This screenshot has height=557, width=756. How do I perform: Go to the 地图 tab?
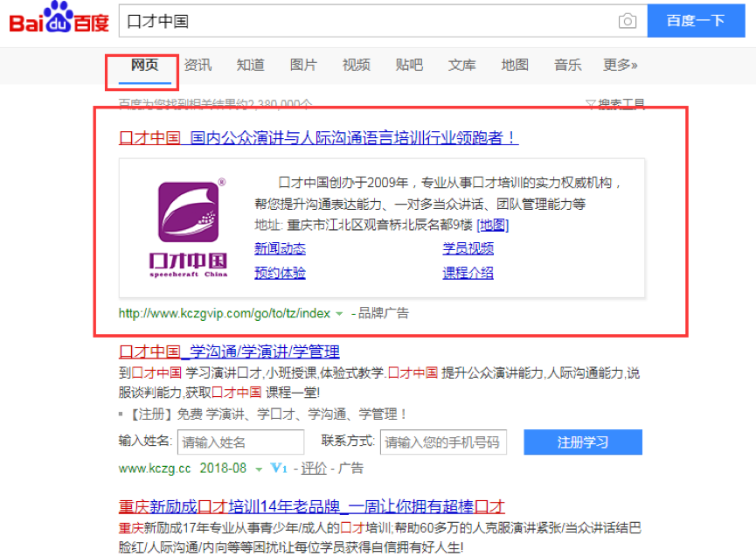pyautogui.click(x=515, y=65)
